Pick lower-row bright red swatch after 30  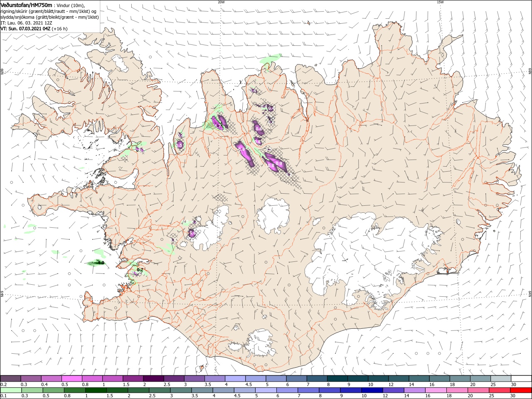pos(521,390)
